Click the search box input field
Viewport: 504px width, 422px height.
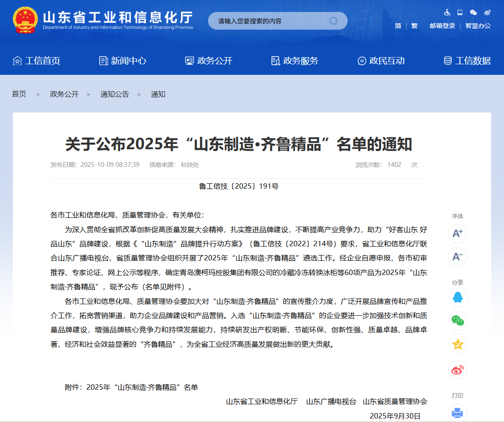click(x=270, y=21)
